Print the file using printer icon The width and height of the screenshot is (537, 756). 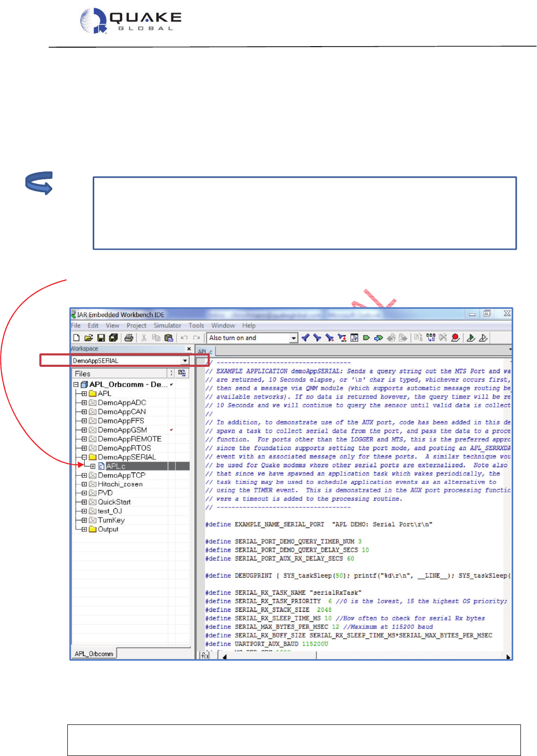pyautogui.click(x=129, y=338)
